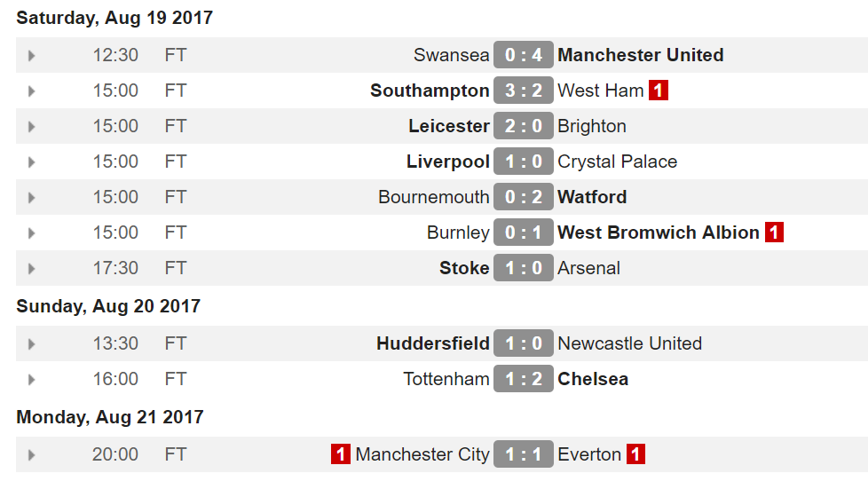868x489 pixels.
Task: Expand the Swansea vs Manchester United row
Action: point(32,56)
